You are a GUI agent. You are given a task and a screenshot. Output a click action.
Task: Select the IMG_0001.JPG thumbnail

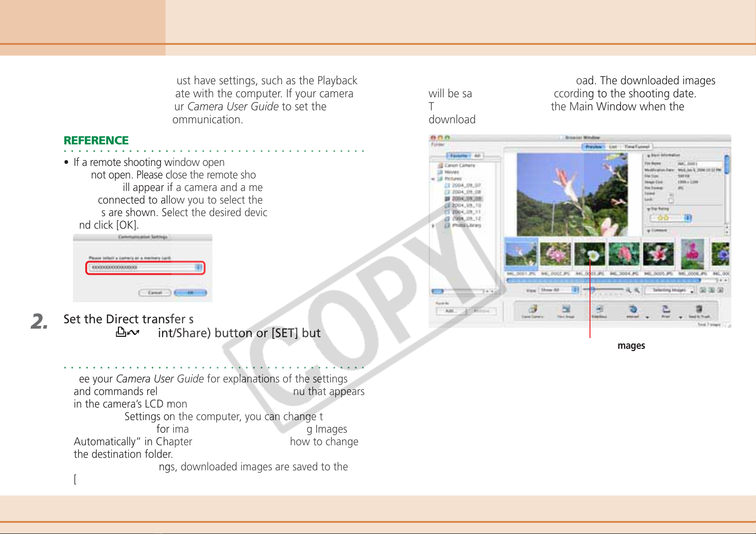tap(521, 254)
